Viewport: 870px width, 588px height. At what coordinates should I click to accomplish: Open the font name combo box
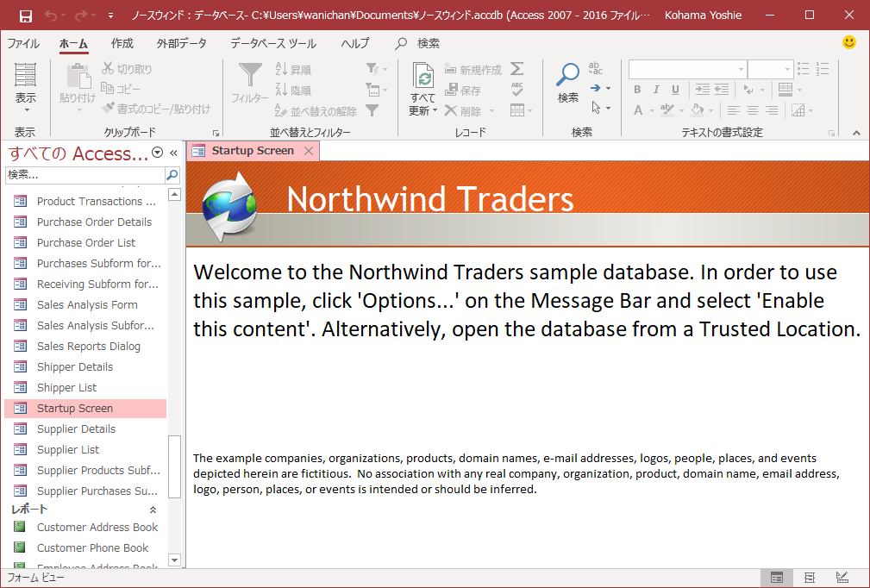[687, 69]
